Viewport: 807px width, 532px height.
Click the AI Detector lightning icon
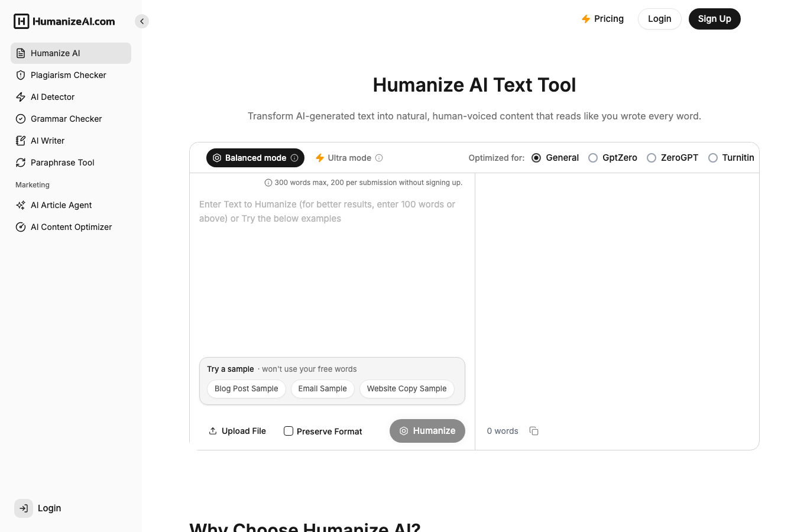21,97
